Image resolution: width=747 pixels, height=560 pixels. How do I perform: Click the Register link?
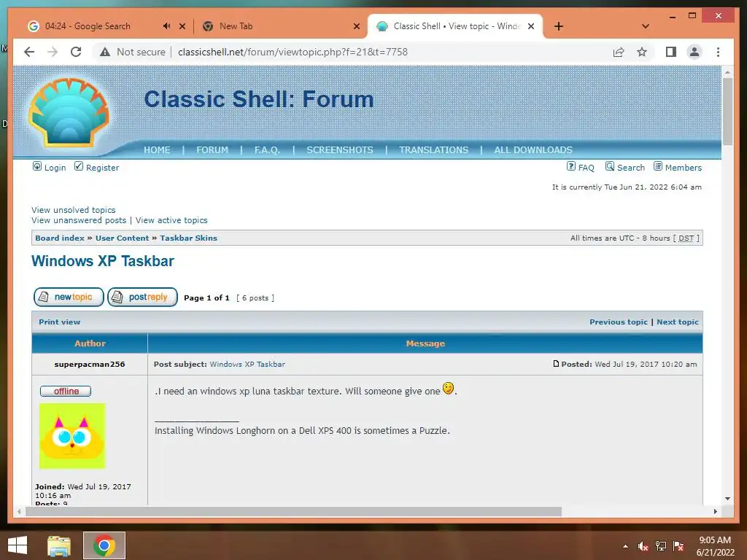[x=102, y=168]
